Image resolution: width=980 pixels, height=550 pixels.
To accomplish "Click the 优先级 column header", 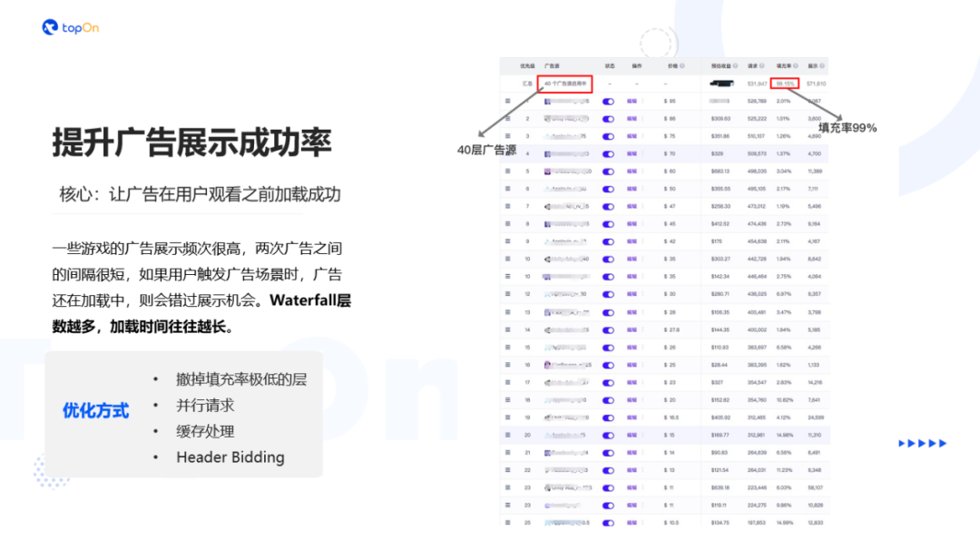I will pos(527,65).
